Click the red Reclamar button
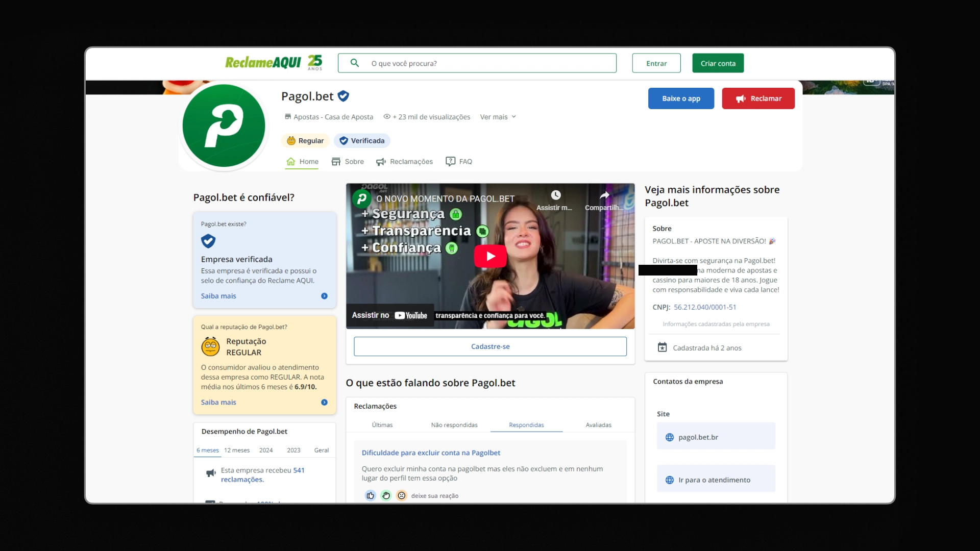Image resolution: width=980 pixels, height=551 pixels. (758, 98)
